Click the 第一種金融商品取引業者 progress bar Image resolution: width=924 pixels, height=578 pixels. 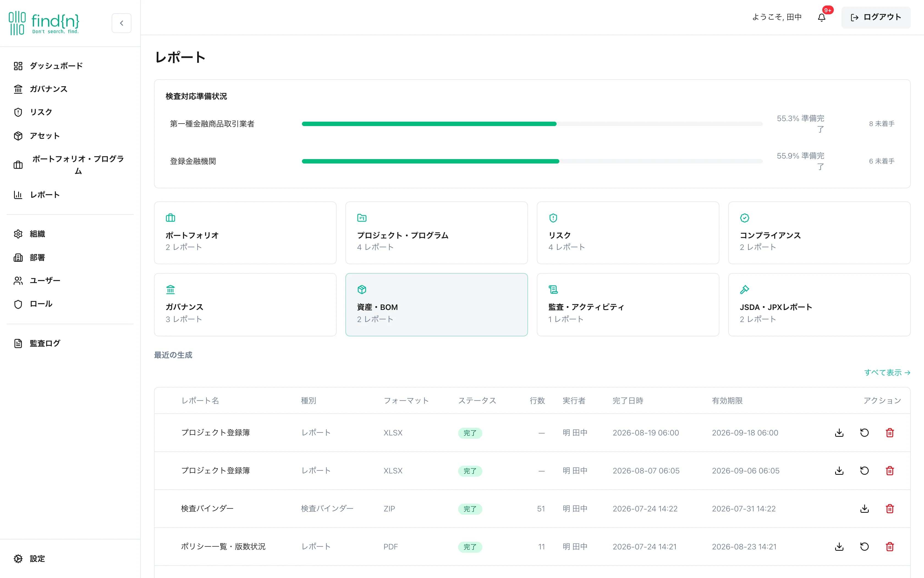point(532,124)
